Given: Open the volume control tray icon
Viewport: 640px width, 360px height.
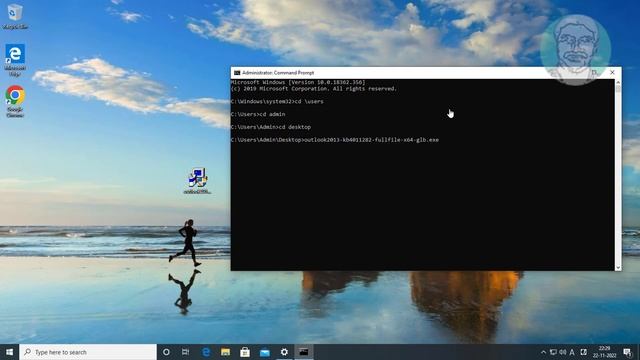Looking at the screenshot, I should pos(563,352).
